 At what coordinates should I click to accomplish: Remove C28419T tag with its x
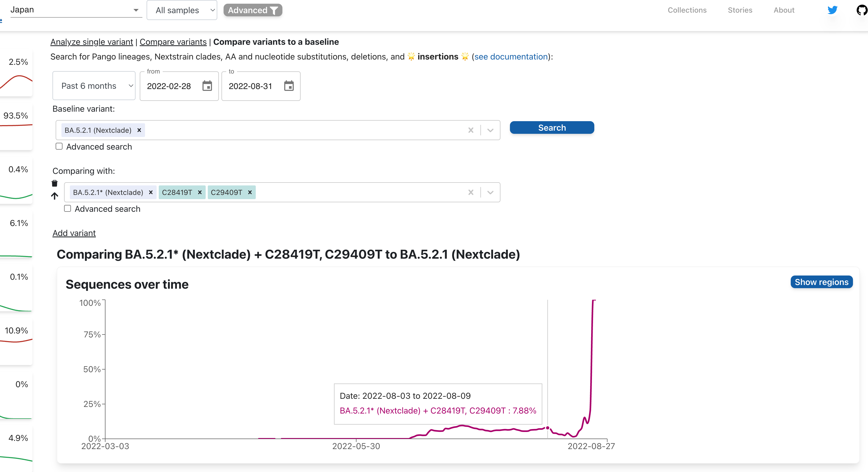point(200,192)
